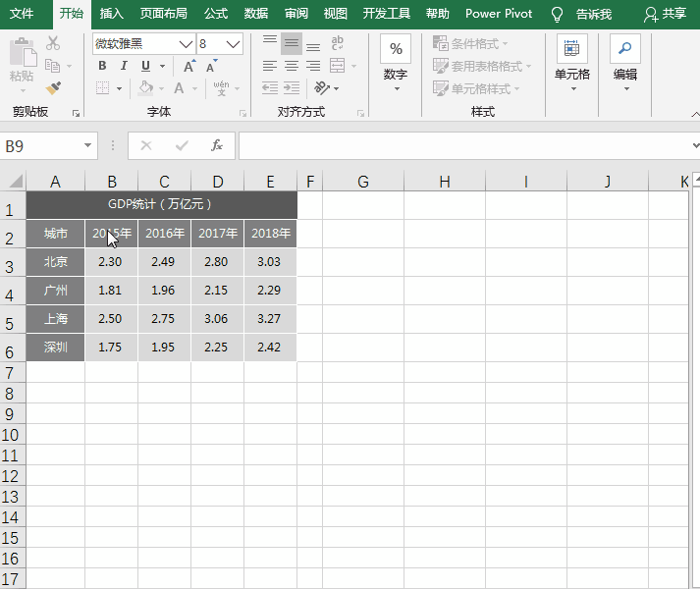The width and height of the screenshot is (700, 589).
Task: Toggle underline formatting
Action: (x=145, y=66)
